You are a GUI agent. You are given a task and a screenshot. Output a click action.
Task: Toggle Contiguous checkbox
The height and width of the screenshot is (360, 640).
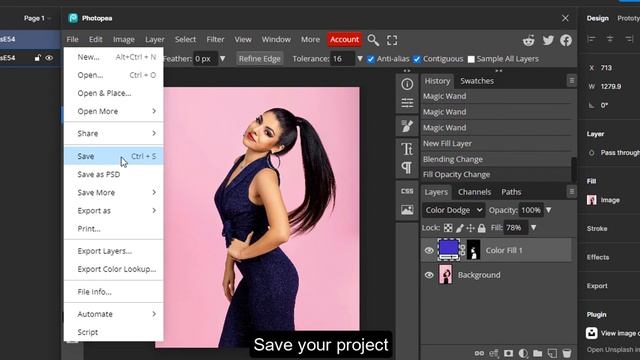417,59
